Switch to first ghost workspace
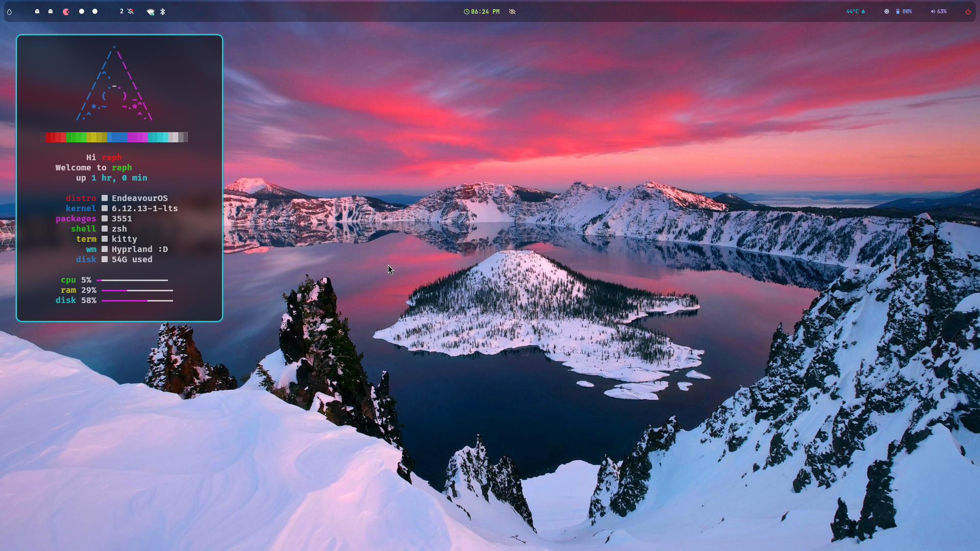The height and width of the screenshot is (551, 980). (37, 11)
